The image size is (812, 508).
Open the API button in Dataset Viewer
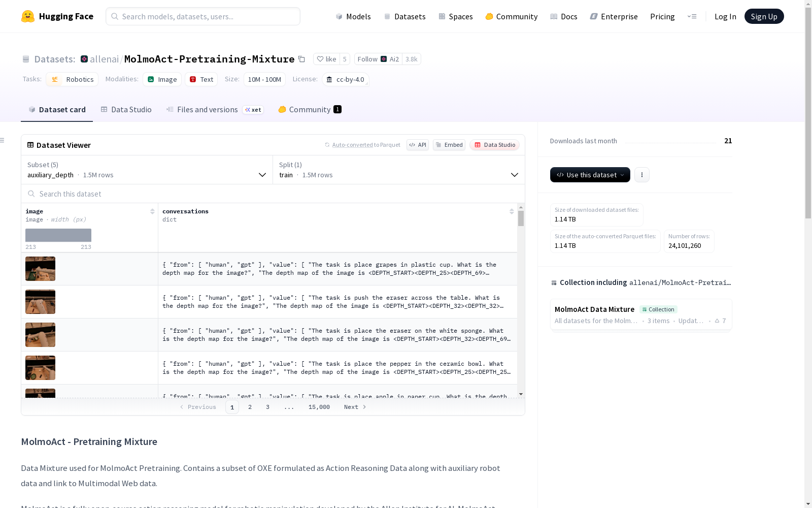(418, 145)
